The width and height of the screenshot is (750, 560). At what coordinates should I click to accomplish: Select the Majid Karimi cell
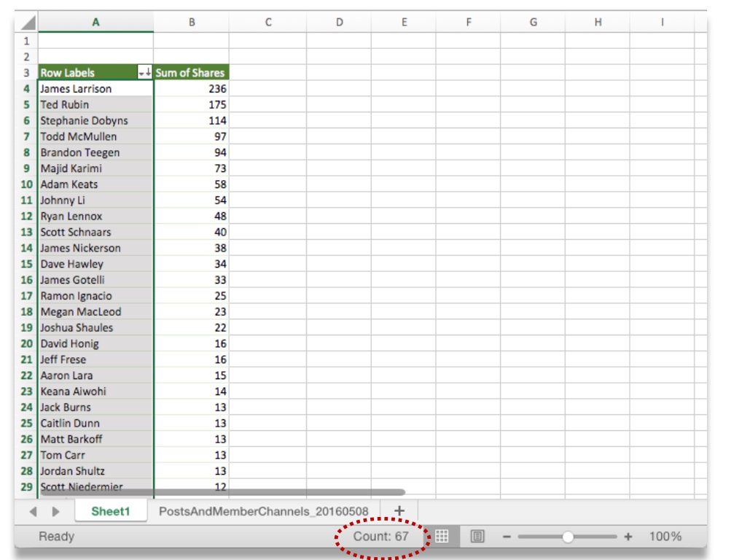(95, 168)
